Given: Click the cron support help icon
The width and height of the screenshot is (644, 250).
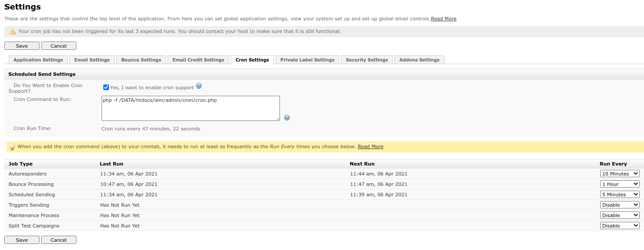Looking at the screenshot, I should coord(199,86).
